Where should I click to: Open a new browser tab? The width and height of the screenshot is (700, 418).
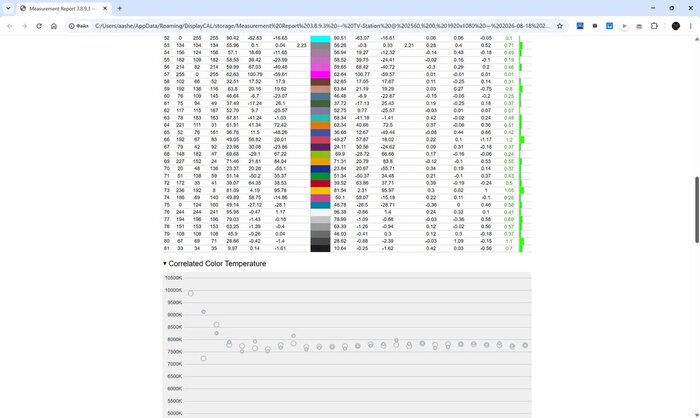120,8
